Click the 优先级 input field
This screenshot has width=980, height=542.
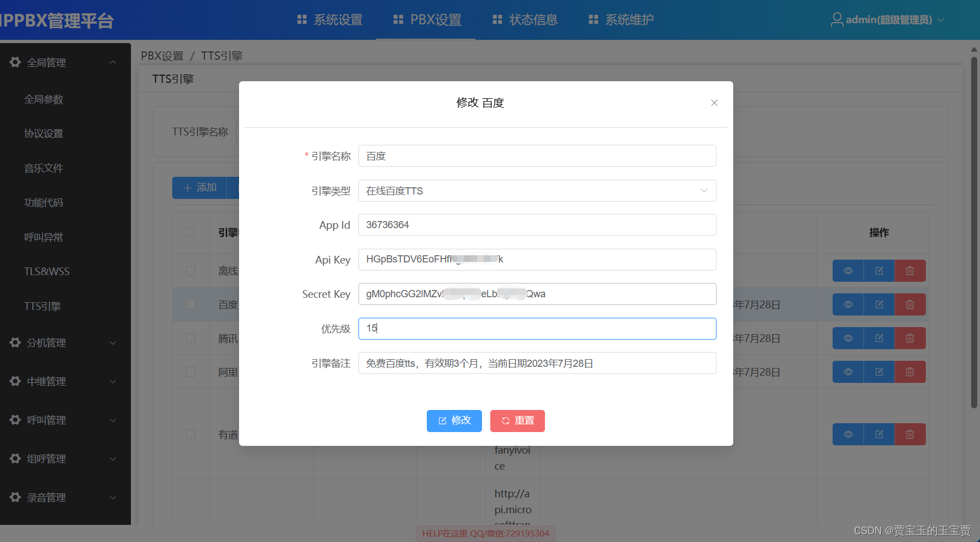[537, 329]
